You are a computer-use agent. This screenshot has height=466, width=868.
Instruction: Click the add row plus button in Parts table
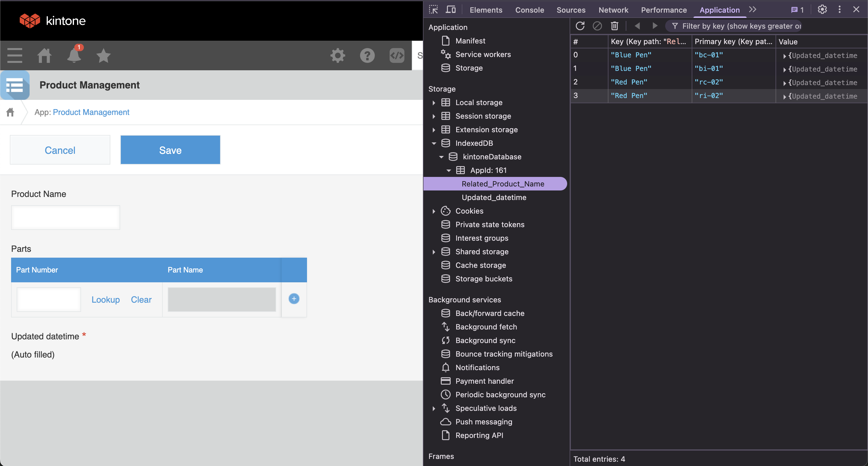pyautogui.click(x=294, y=299)
